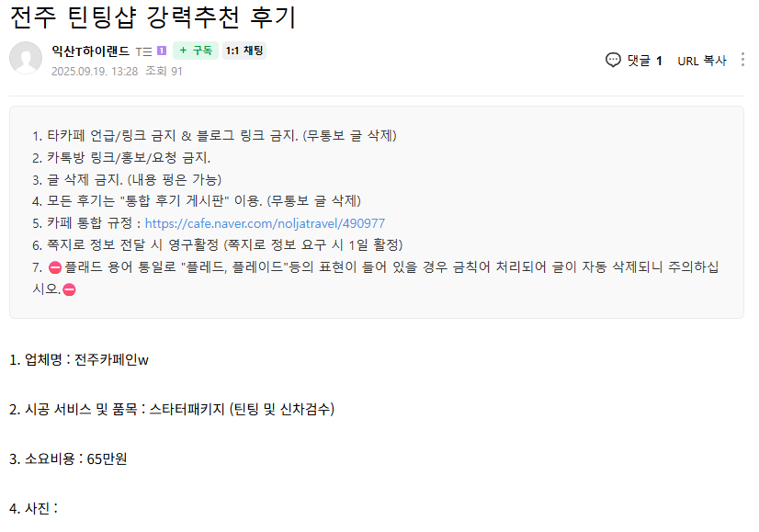The image size is (759, 532).
Task: Click the author's profile avatar image
Action: click(26, 58)
